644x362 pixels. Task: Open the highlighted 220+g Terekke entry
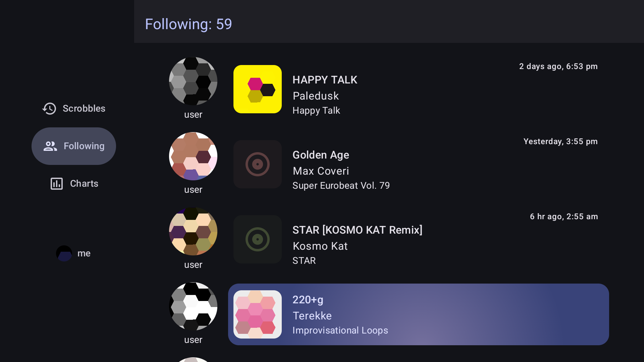tap(419, 314)
